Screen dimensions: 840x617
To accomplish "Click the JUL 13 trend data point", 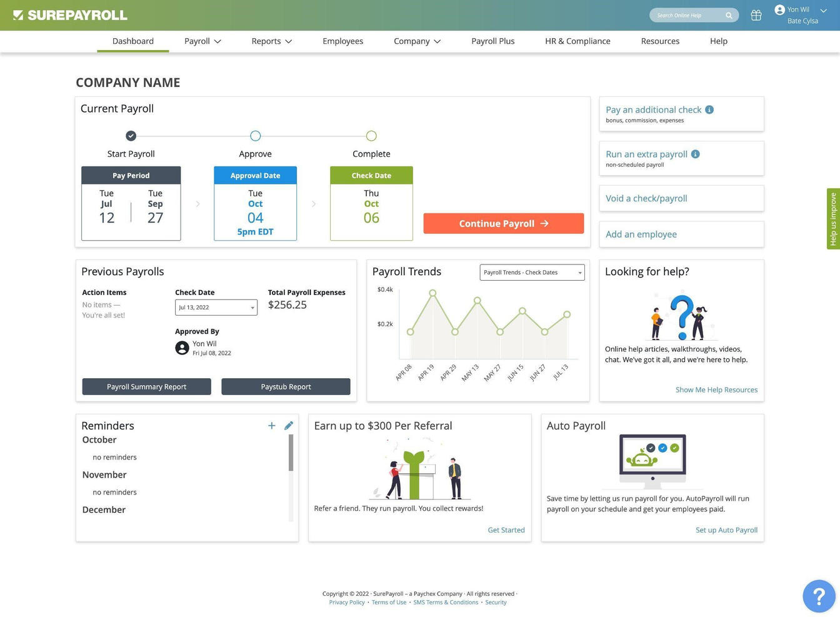I will 567,314.
